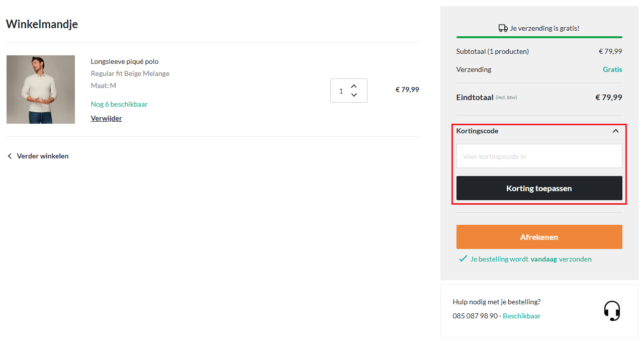
Task: Click the phone number 085 087 98 90
Action: [x=475, y=316]
